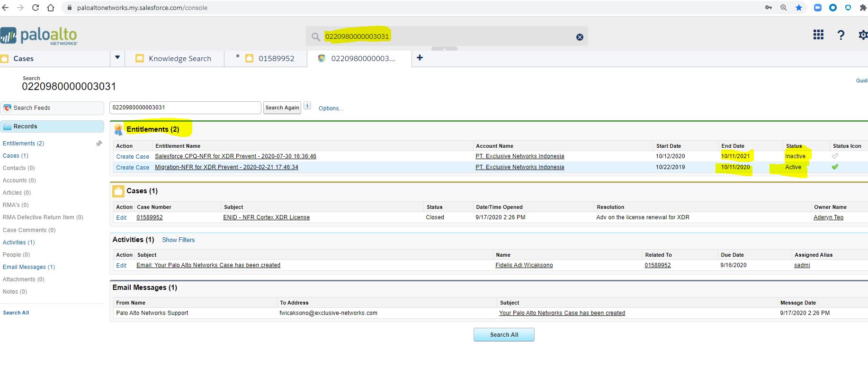Open ENID - NFR Cortex XDR License subject
This screenshot has height=368, width=868.
click(x=266, y=217)
